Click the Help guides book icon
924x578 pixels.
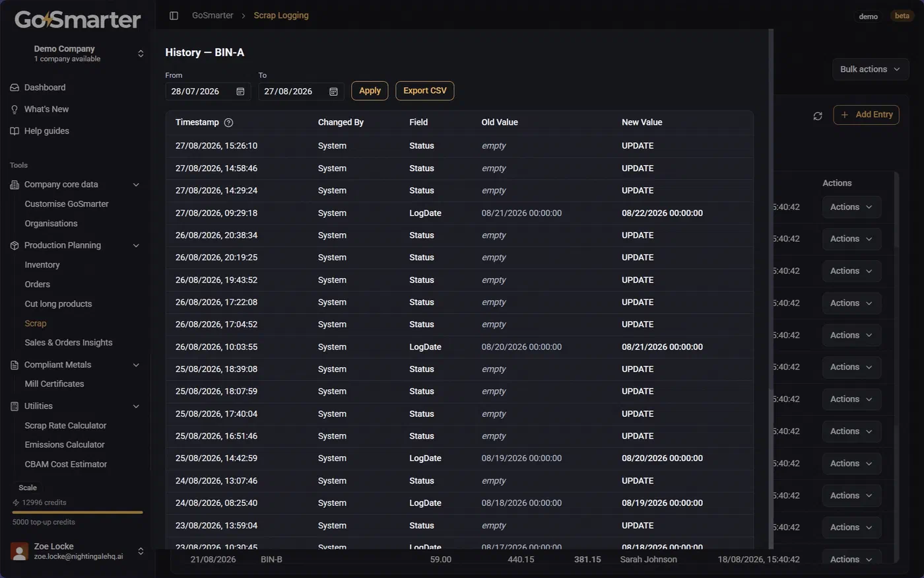point(15,131)
